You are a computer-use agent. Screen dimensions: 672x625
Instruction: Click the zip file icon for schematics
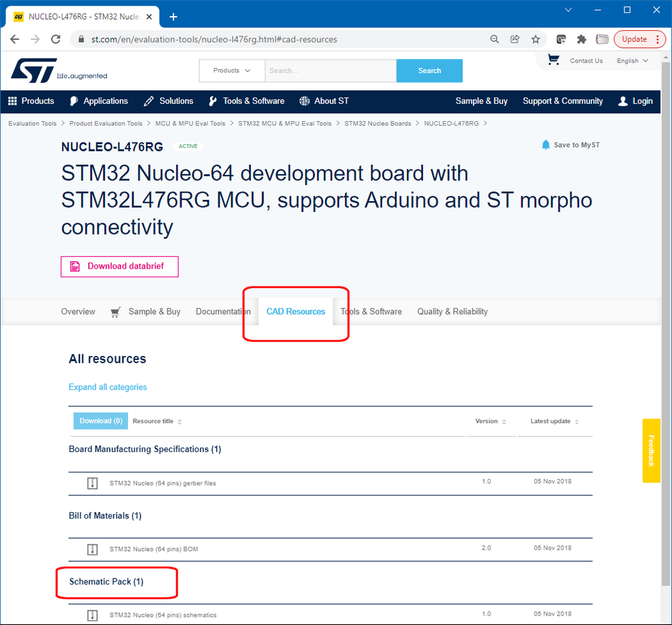coord(93,615)
